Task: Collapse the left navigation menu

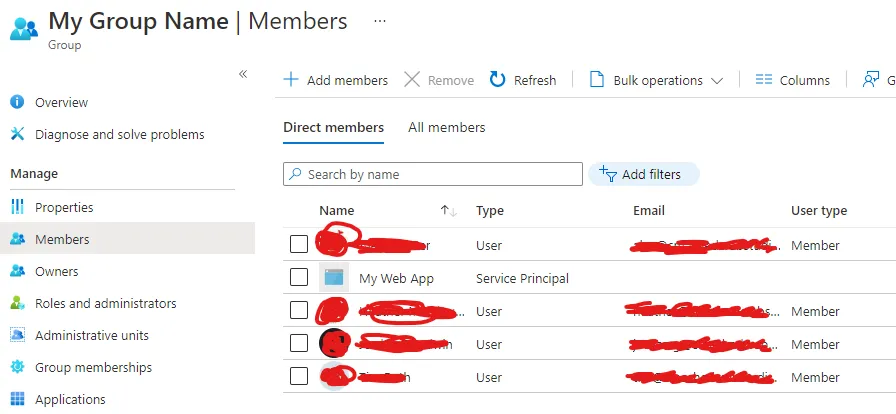Action: (242, 74)
